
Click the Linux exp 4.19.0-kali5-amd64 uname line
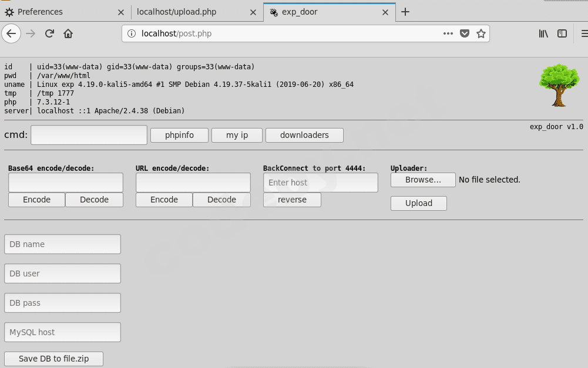(195, 85)
